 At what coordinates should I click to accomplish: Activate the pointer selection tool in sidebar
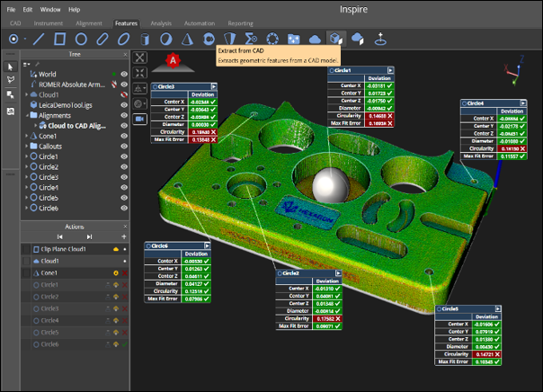(x=11, y=67)
